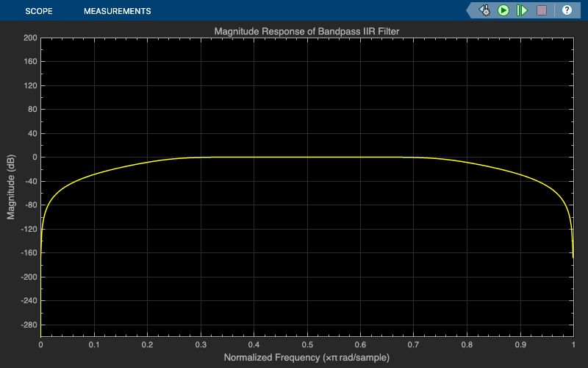Click the 0 dB tick on the magnitude axis
The width and height of the screenshot is (588, 368).
click(x=35, y=158)
